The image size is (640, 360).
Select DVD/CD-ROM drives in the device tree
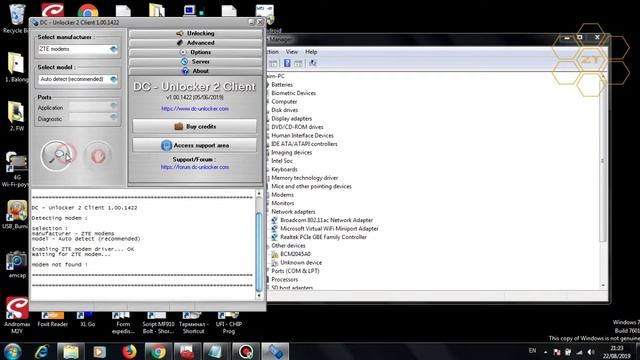[x=297, y=127]
